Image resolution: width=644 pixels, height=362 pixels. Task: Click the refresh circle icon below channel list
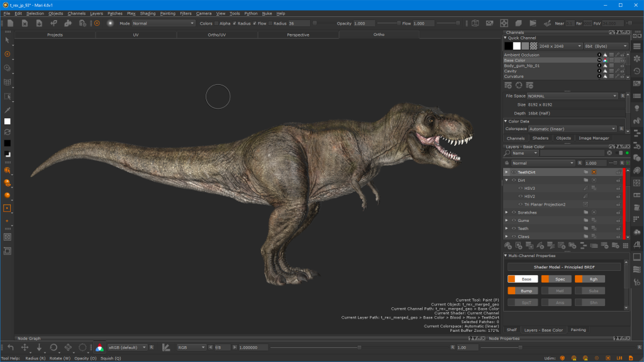coord(519,85)
